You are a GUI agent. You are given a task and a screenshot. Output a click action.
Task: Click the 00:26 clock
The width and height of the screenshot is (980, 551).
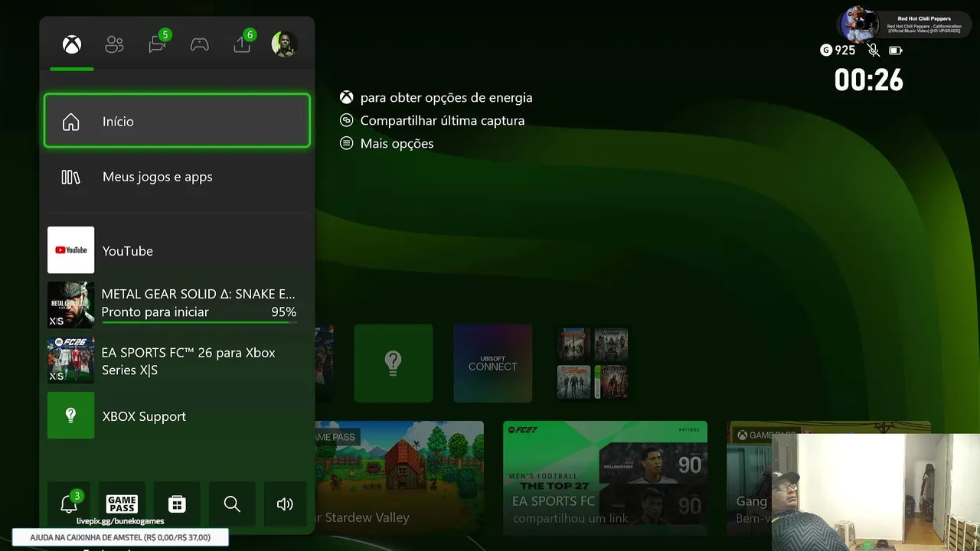[869, 80]
